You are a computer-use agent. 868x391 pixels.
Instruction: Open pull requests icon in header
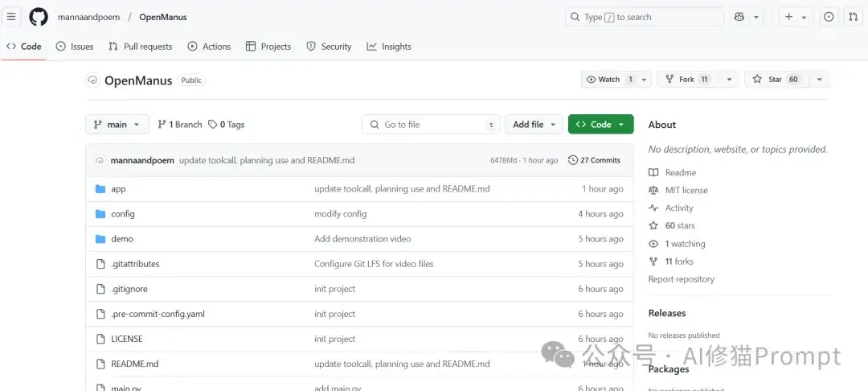tap(853, 17)
